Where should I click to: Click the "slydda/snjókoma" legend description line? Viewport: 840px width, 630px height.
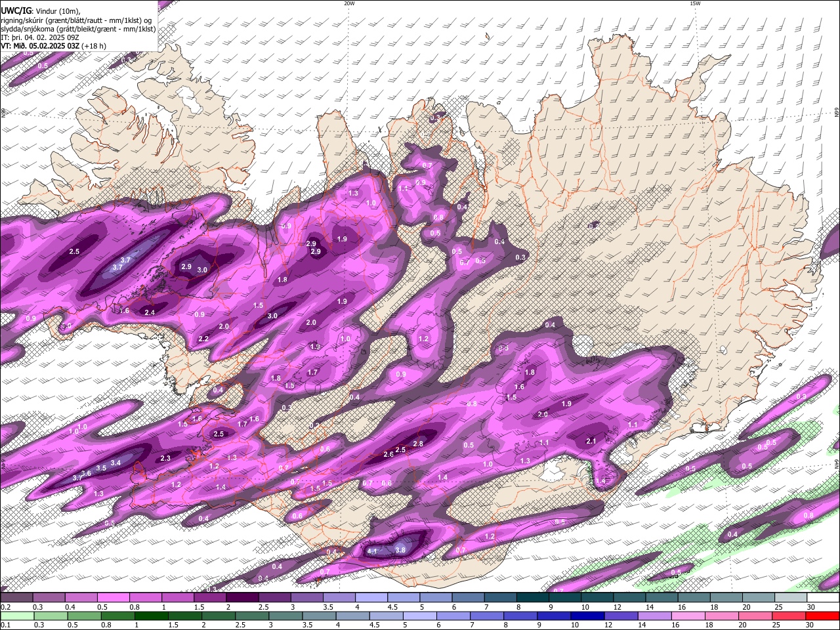pyautogui.click(x=78, y=29)
